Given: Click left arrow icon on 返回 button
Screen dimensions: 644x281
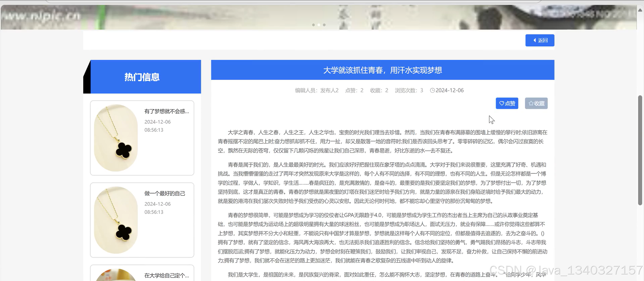Looking at the screenshot, I should [x=535, y=40].
